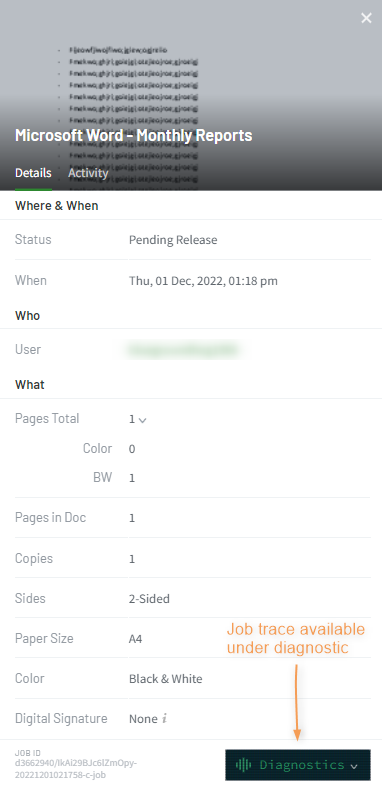Click the 2-Sided Sides value
The image size is (382, 811).
tap(149, 599)
